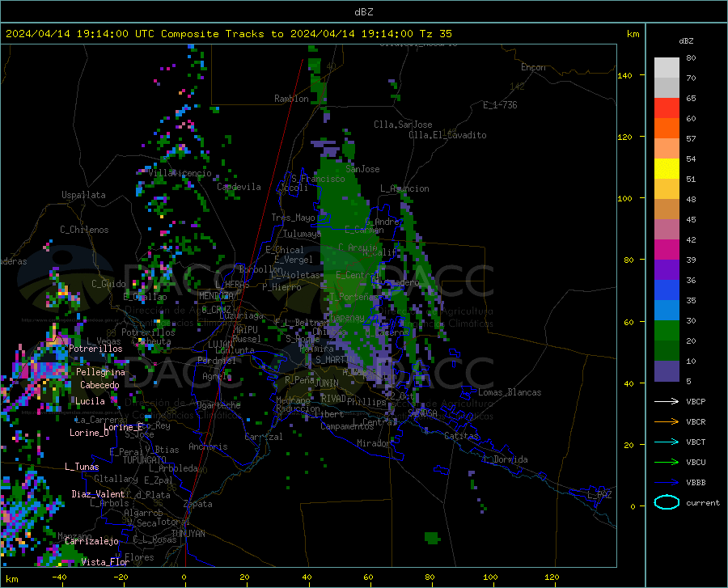The width and height of the screenshot is (728, 588).
Task: Click the 'L_Dormida' map label
Action: click(506, 459)
